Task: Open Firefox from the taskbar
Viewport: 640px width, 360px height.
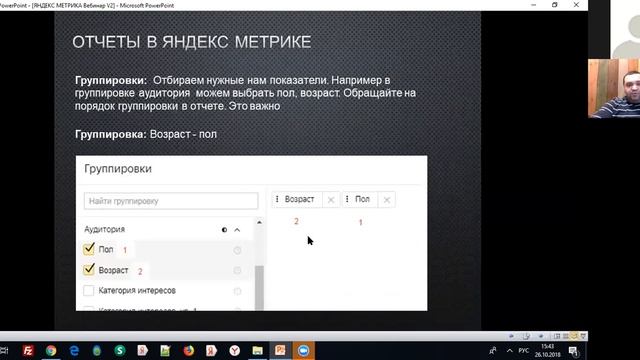Action: point(189,351)
